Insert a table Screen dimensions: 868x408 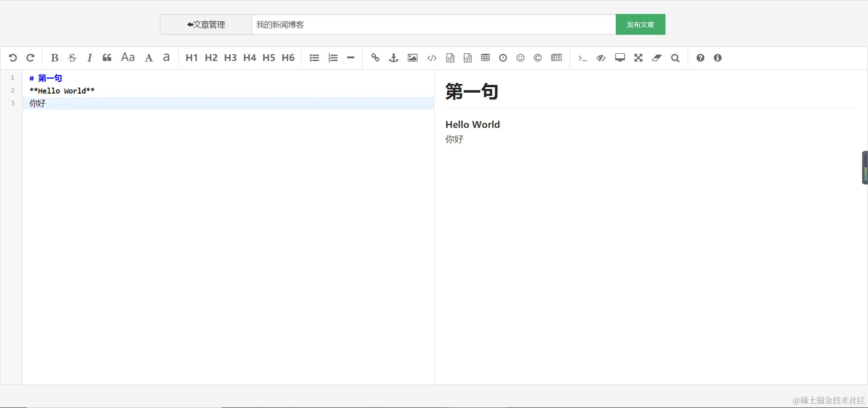point(486,57)
